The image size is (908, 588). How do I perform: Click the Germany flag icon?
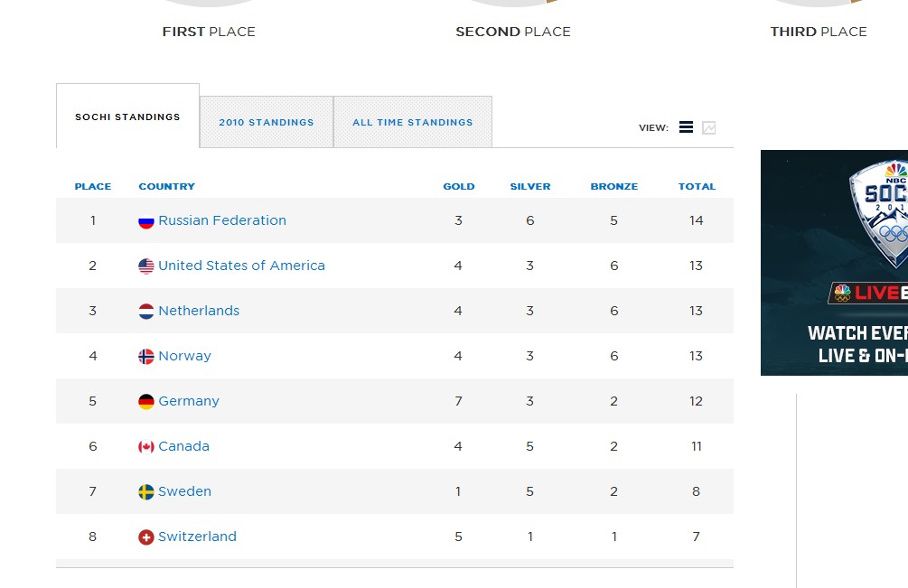(x=146, y=402)
